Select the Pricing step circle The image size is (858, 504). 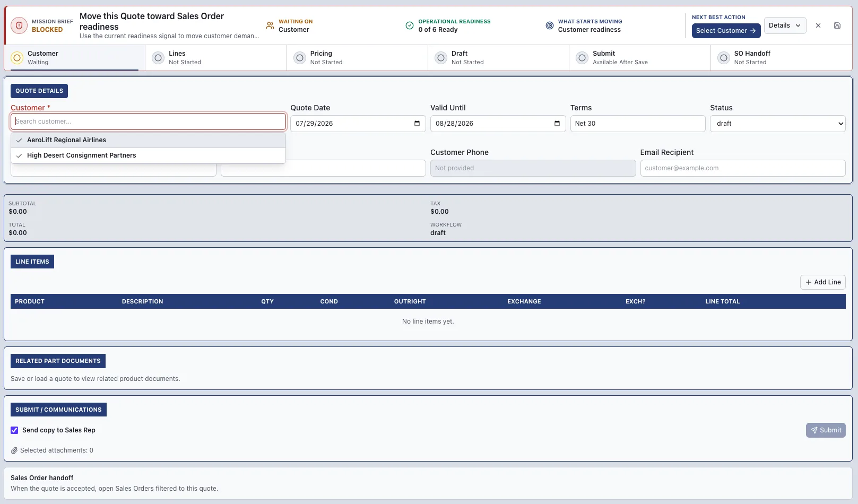click(x=300, y=58)
